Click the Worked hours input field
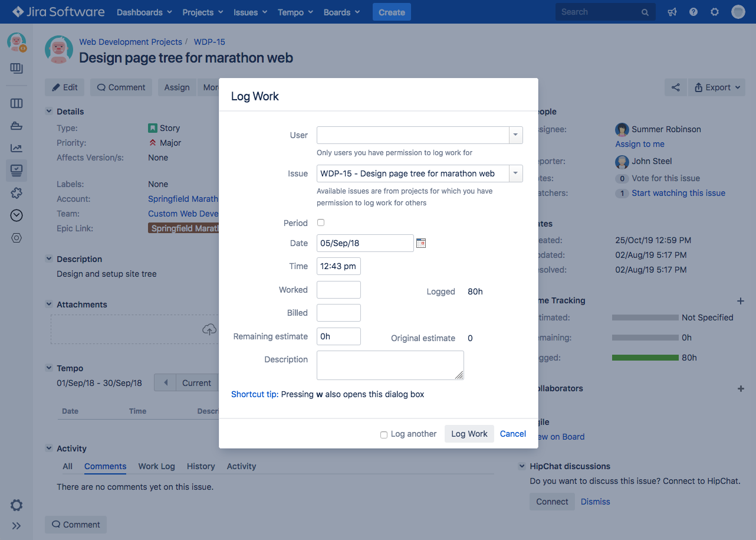 [338, 290]
